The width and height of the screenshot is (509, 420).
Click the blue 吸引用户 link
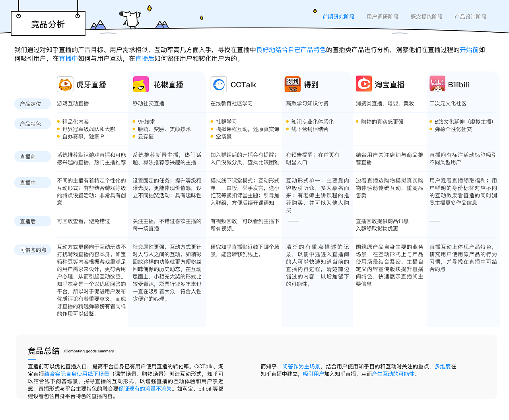click(x=313, y=374)
